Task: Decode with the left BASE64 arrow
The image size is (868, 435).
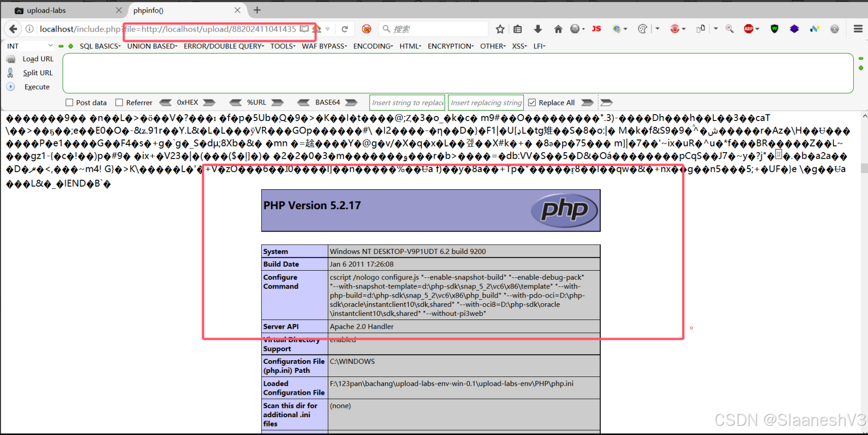Action: (303, 102)
